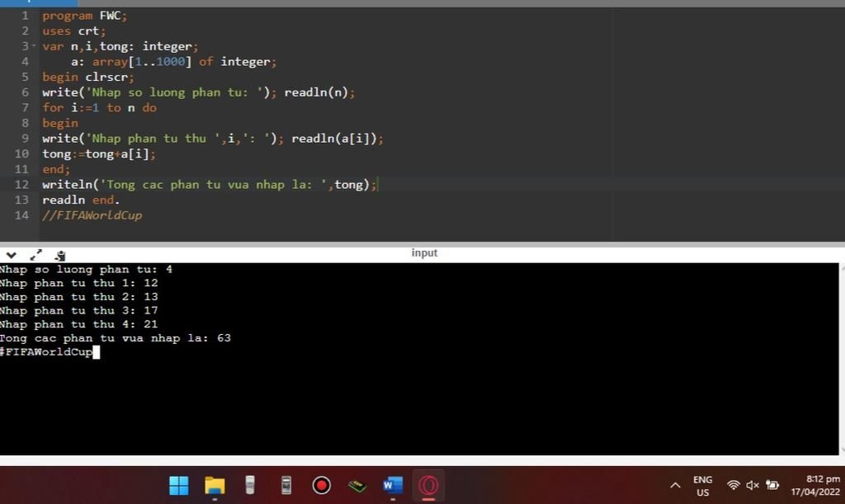Select the input tab label above console
845x504 pixels.
point(424,252)
